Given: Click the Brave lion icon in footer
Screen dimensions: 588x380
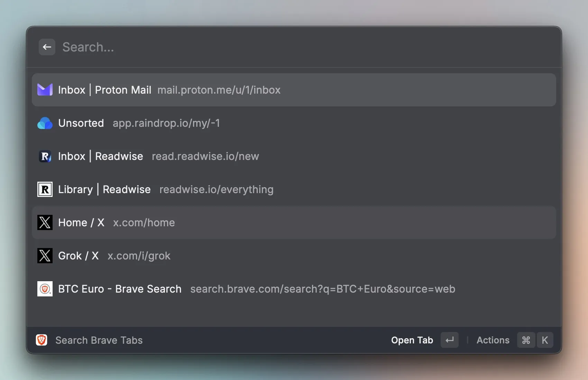Looking at the screenshot, I should tap(42, 340).
